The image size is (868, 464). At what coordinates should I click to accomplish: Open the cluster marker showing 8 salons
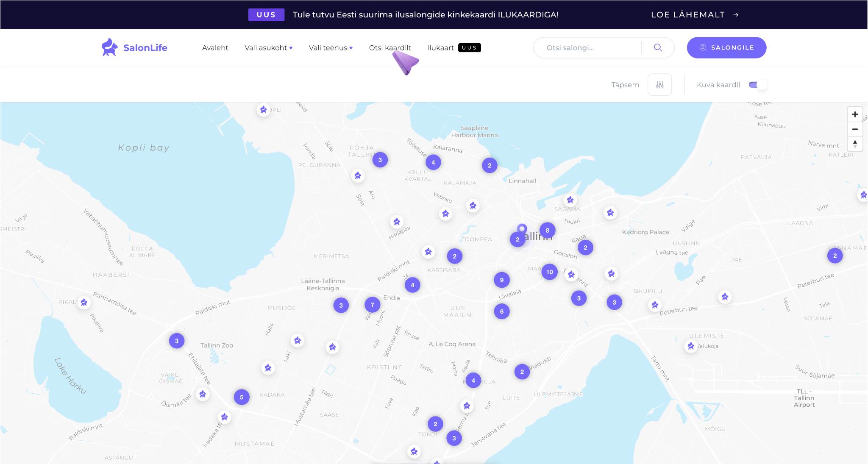tap(547, 231)
